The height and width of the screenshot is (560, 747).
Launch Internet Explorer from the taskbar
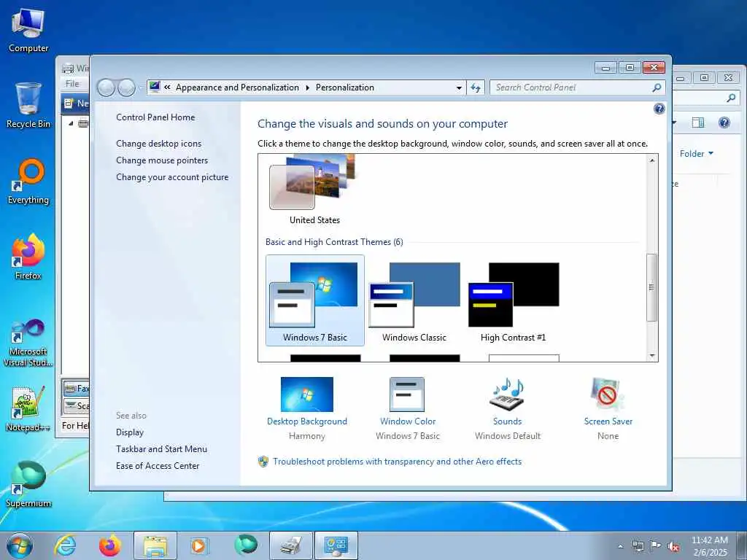(65, 545)
